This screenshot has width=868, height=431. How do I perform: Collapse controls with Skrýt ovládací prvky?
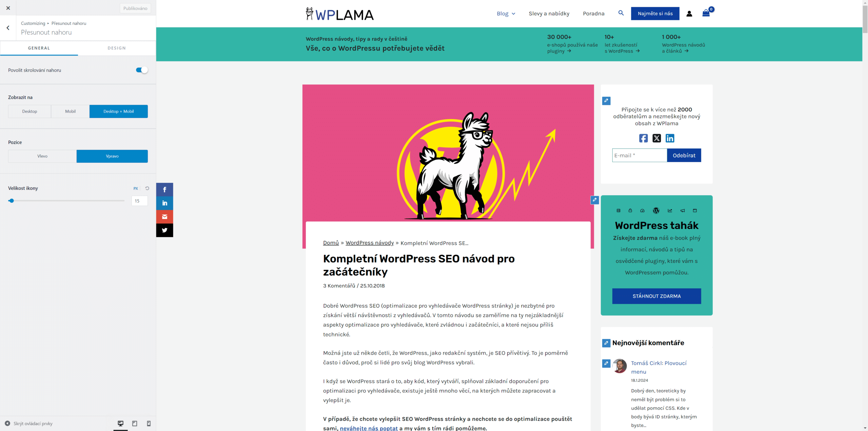[x=29, y=423]
